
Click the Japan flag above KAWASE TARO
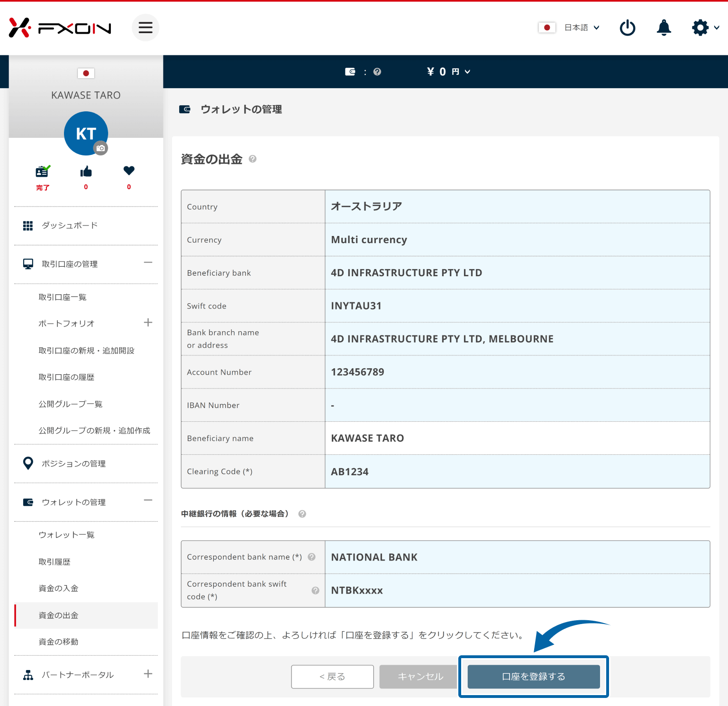point(86,73)
